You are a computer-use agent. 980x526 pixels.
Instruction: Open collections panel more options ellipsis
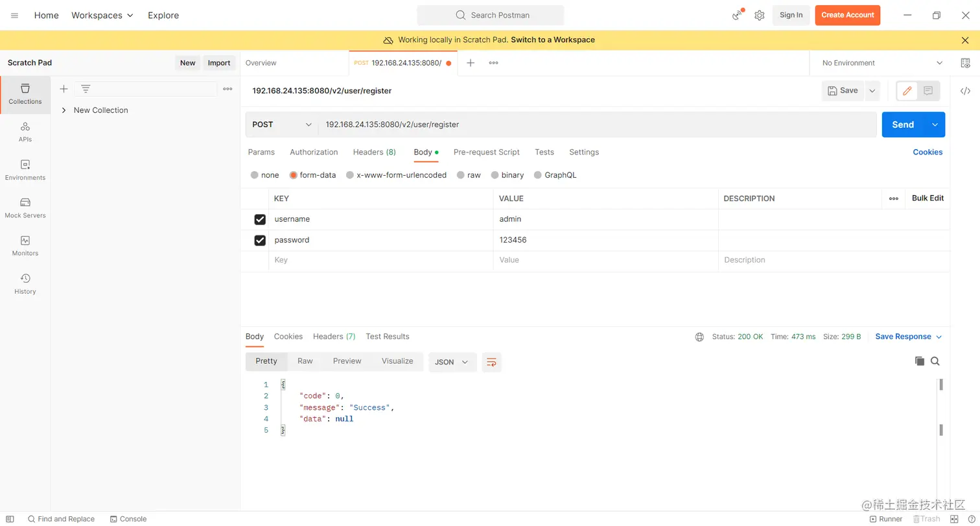pos(227,89)
